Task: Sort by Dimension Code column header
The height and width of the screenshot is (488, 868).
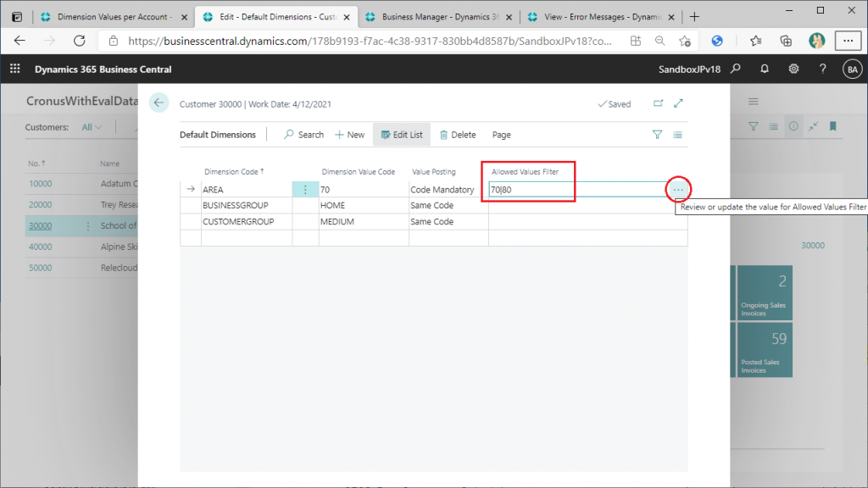Action: [234, 171]
